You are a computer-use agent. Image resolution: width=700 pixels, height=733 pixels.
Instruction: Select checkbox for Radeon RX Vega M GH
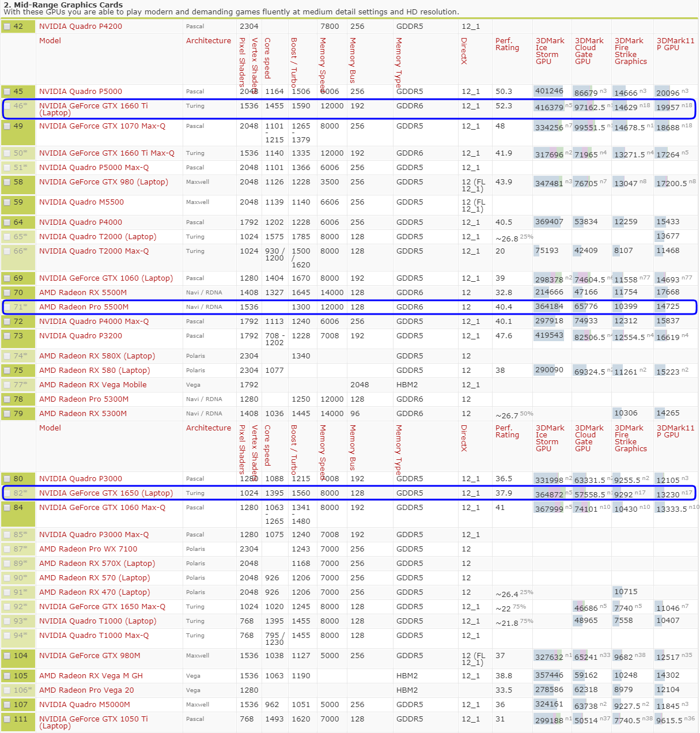click(7, 676)
